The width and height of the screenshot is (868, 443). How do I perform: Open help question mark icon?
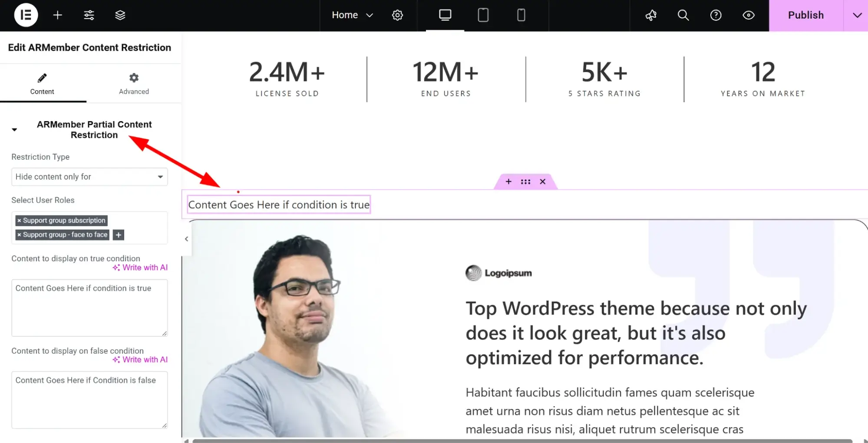(716, 15)
